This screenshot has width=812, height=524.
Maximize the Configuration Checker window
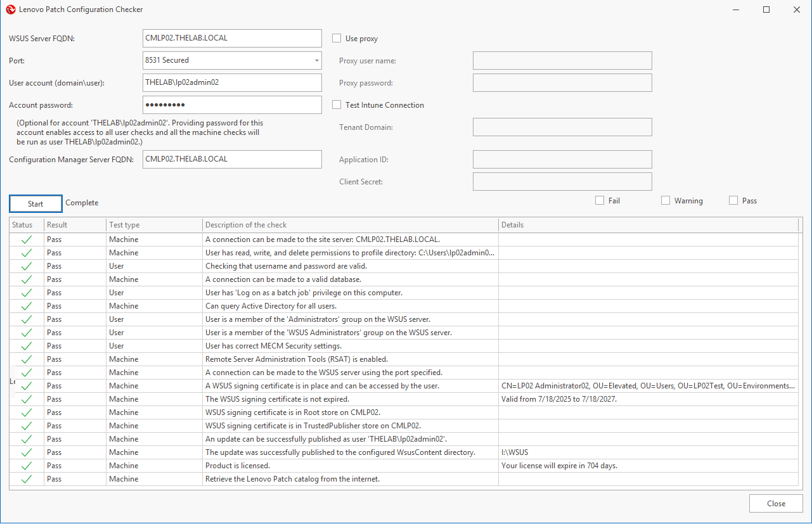(x=766, y=10)
